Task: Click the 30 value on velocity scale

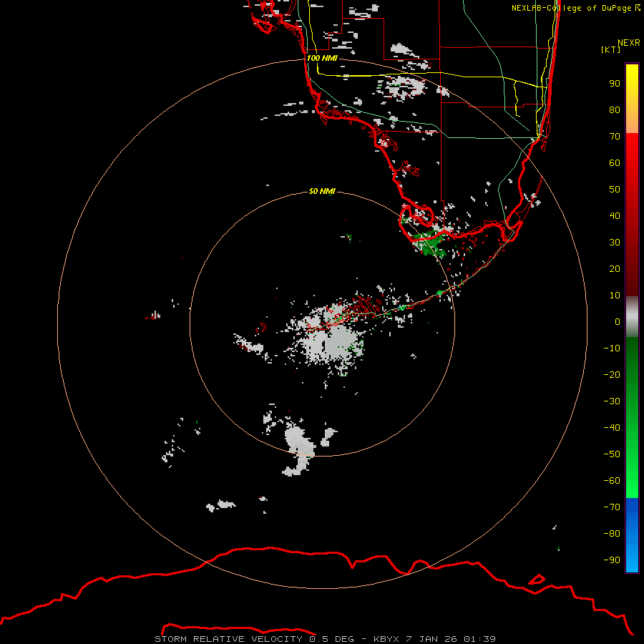Action: point(615,243)
